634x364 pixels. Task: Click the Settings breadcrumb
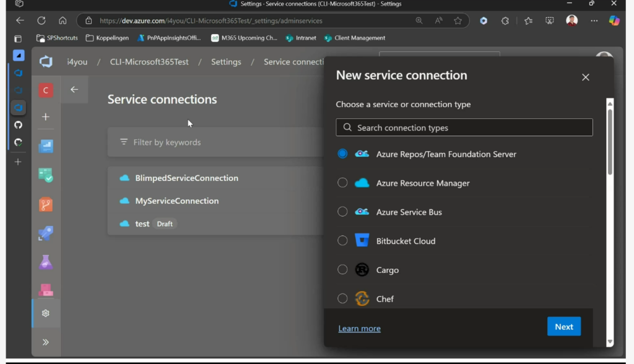[226, 62]
